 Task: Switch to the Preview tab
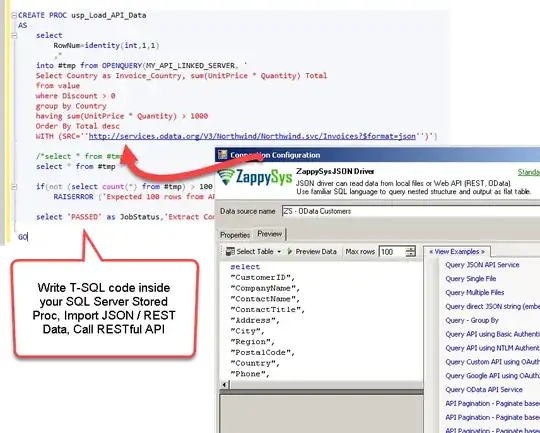(x=270, y=234)
